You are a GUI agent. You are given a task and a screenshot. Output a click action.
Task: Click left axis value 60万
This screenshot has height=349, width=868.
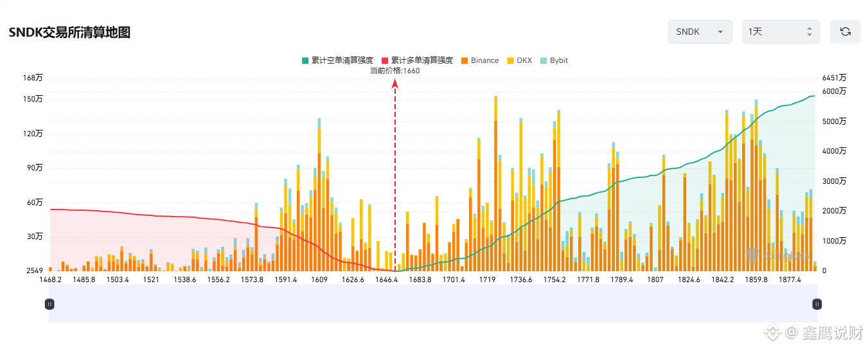(35, 202)
